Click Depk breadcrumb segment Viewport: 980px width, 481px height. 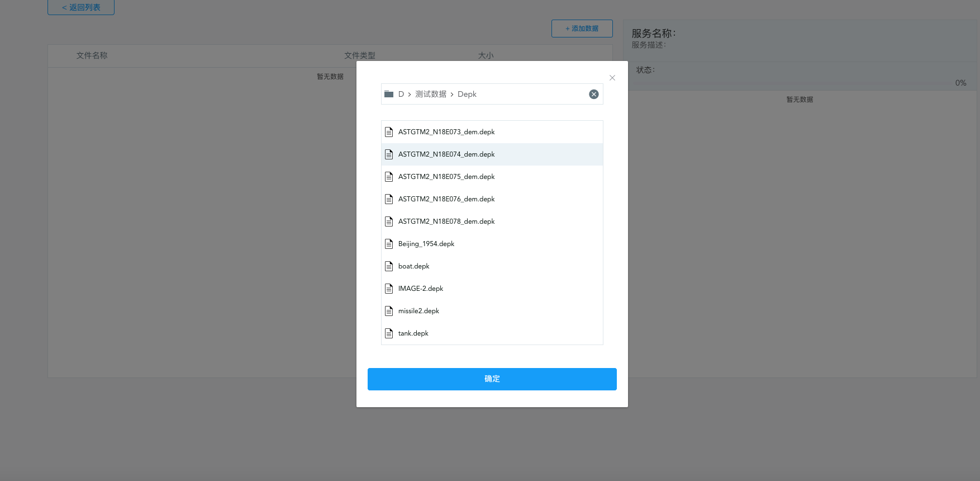467,94
